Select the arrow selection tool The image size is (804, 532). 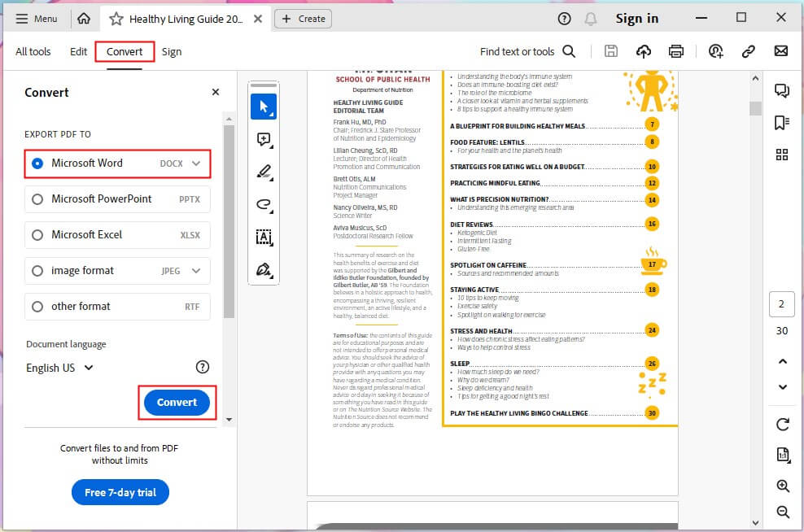click(264, 107)
